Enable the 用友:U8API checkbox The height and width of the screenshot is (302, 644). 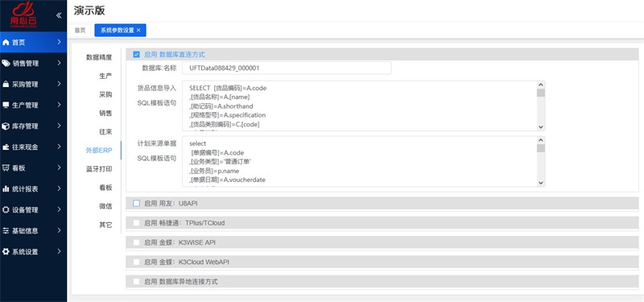pos(136,203)
